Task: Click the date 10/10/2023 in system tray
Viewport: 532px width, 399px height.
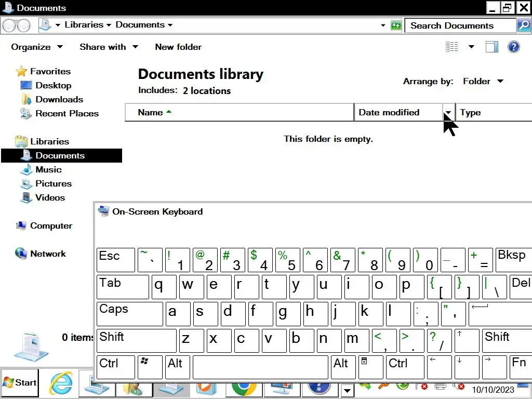Action: pyautogui.click(x=493, y=390)
